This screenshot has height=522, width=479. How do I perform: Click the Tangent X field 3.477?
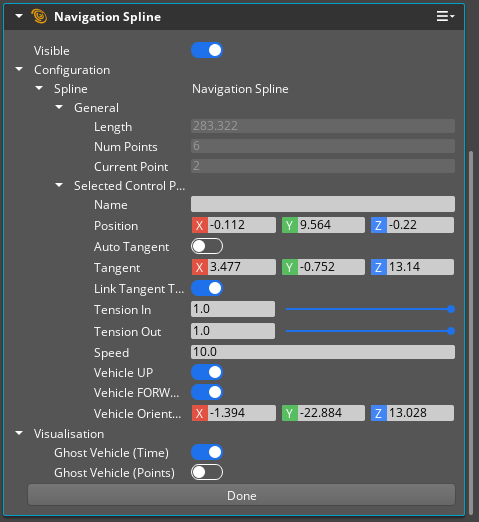point(242,267)
